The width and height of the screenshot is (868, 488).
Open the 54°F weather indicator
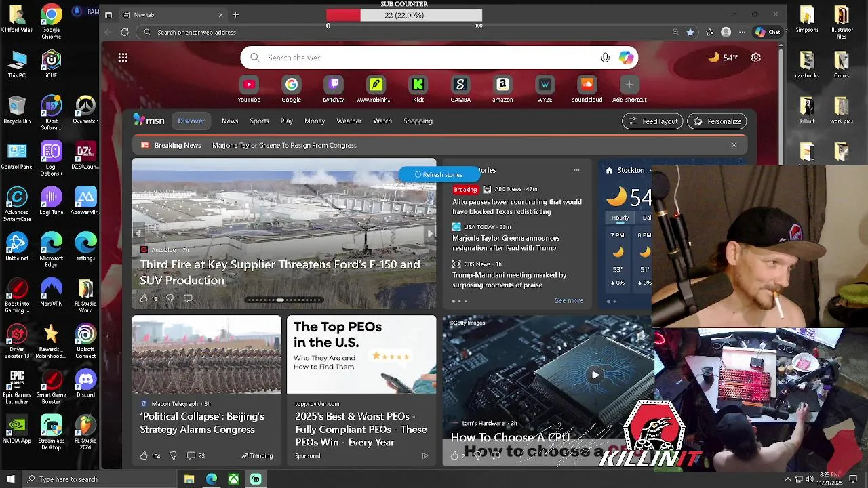(723, 58)
